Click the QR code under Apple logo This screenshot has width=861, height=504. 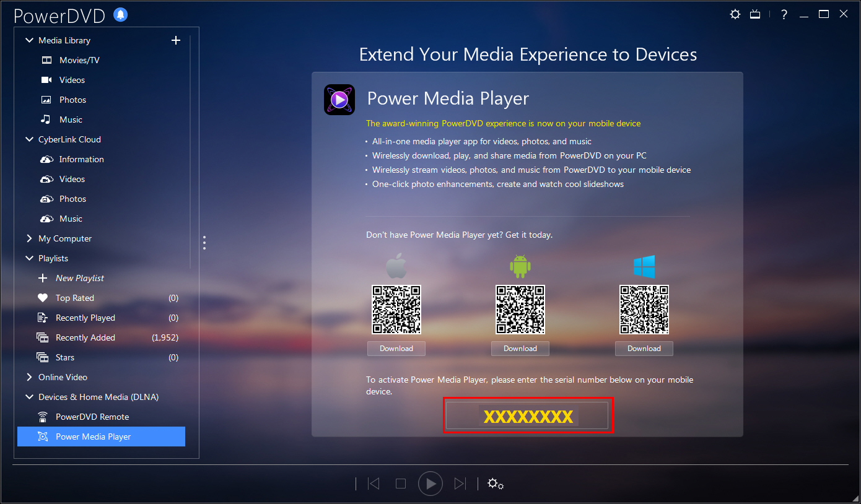396,310
